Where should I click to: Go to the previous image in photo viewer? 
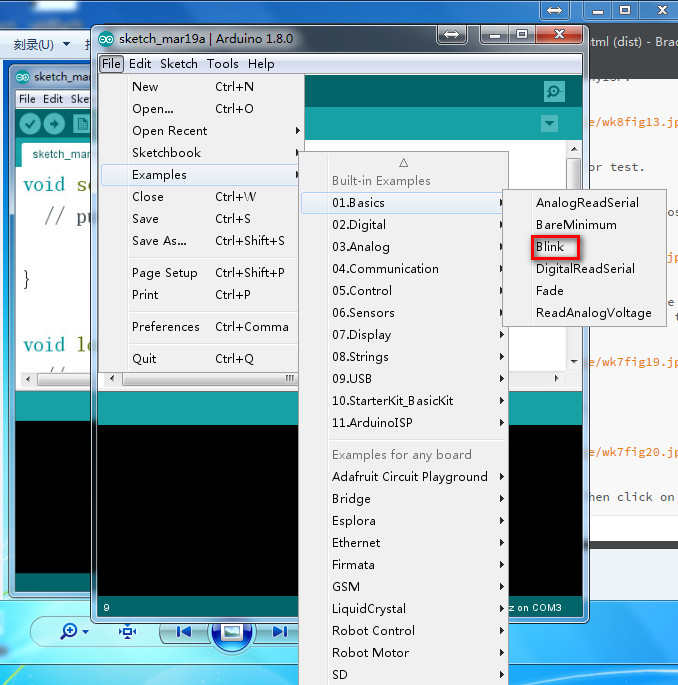[183, 632]
